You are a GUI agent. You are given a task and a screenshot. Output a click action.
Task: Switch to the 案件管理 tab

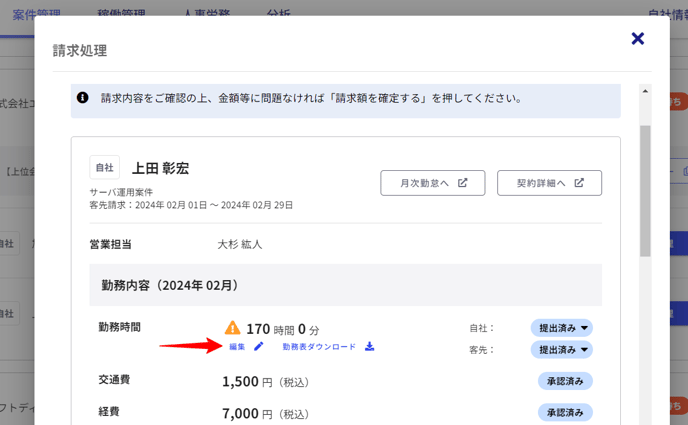tap(30, 14)
